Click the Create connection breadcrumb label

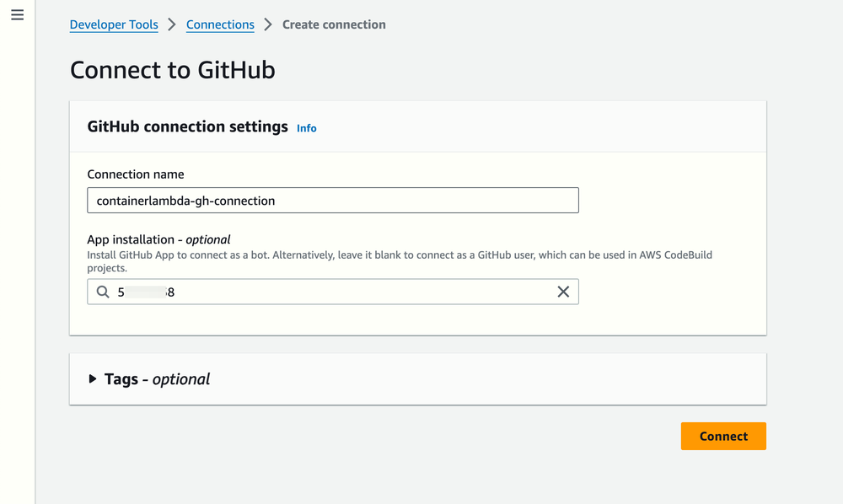334,24
